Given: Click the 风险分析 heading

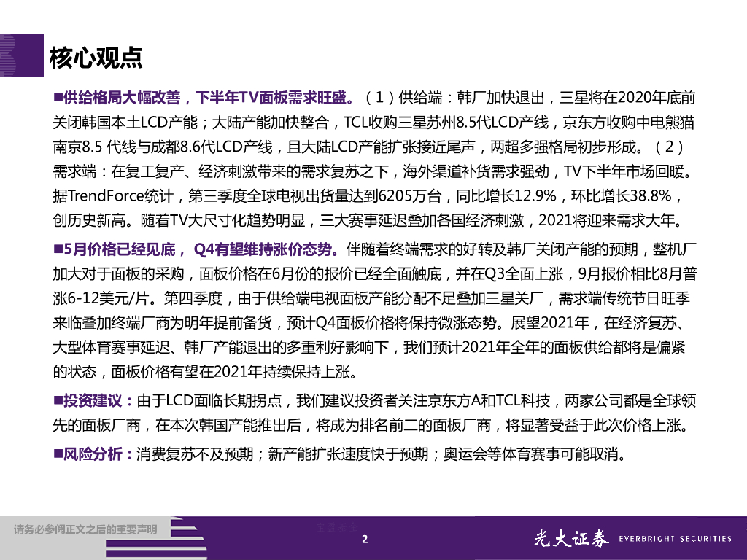Looking at the screenshot, I should pos(93,454).
